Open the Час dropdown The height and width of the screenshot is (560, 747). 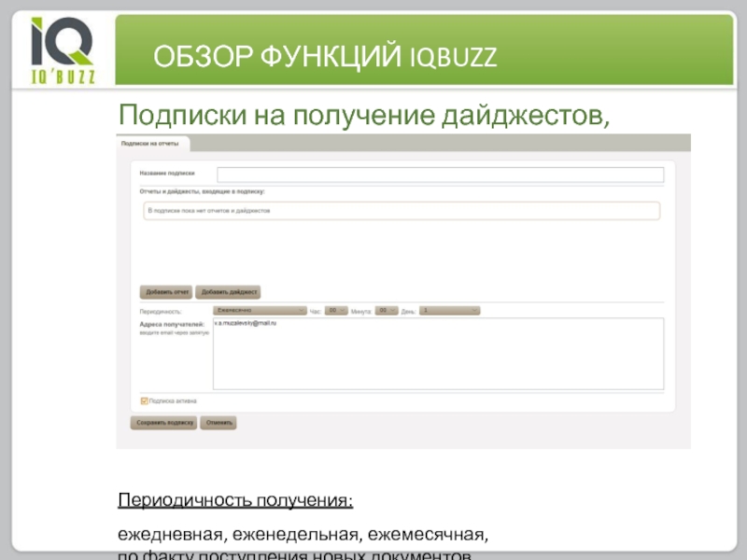pos(336,311)
